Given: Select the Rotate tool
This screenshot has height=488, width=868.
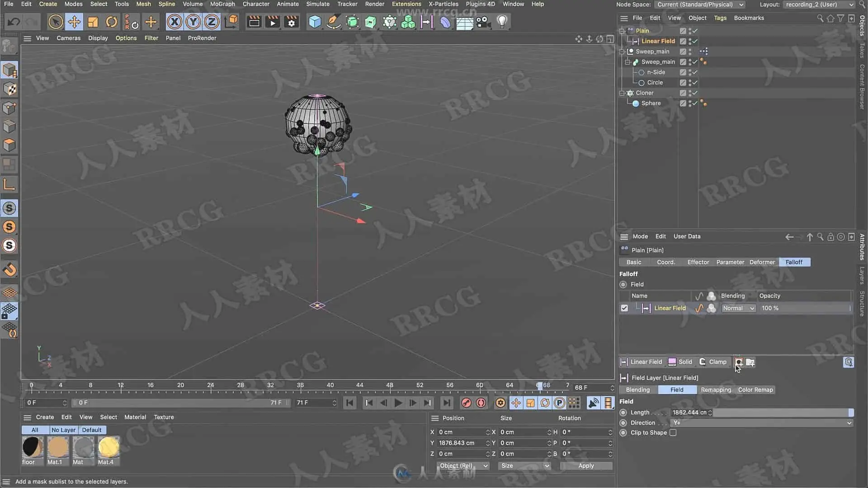Looking at the screenshot, I should pos(112,22).
